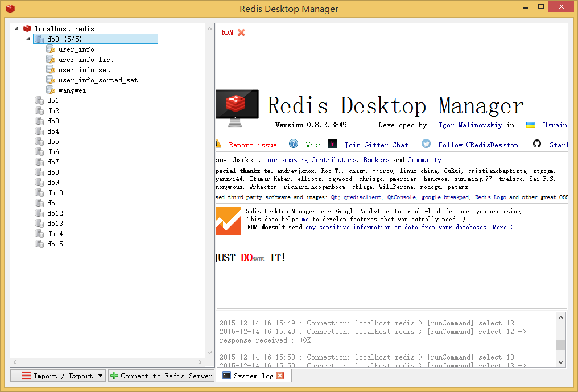Open the Backers link
578x392 pixels.
376,160
